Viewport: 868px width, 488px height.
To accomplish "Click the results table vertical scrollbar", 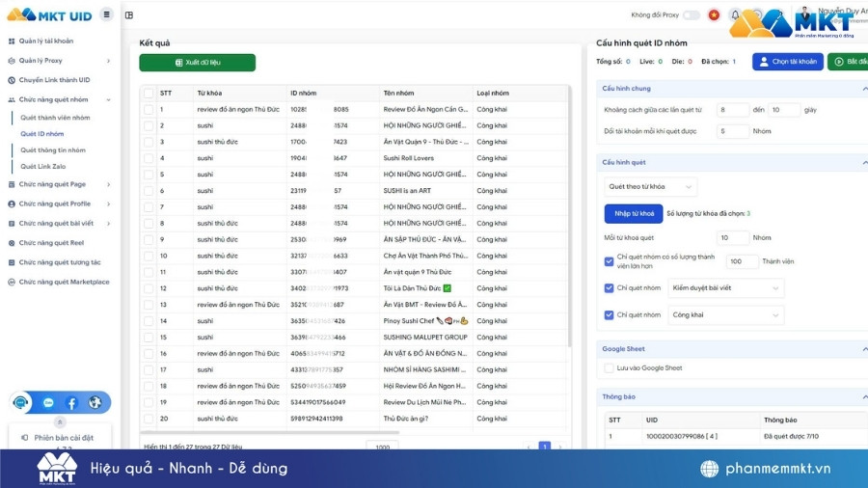I will (569, 216).
